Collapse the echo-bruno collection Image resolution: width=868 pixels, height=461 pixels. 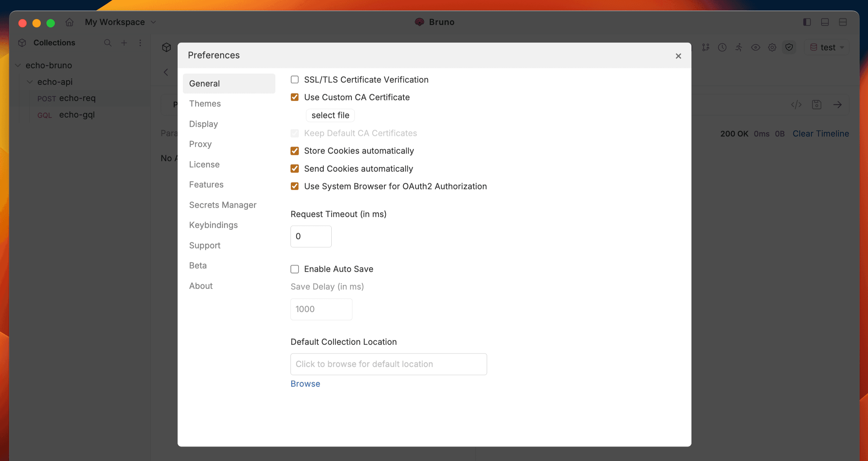tap(17, 65)
